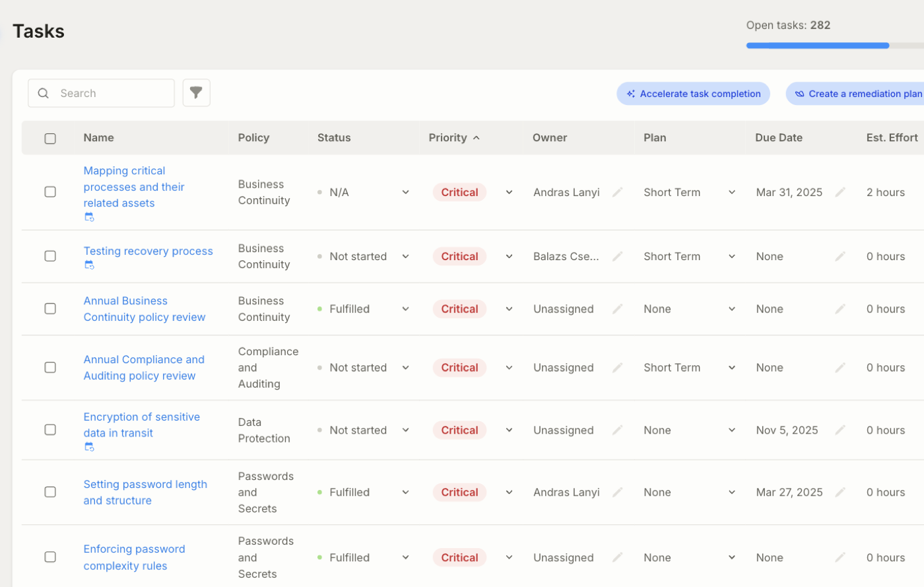The image size is (924, 587).
Task: Click calendar icon under Testing recovery process
Action: tap(89, 265)
